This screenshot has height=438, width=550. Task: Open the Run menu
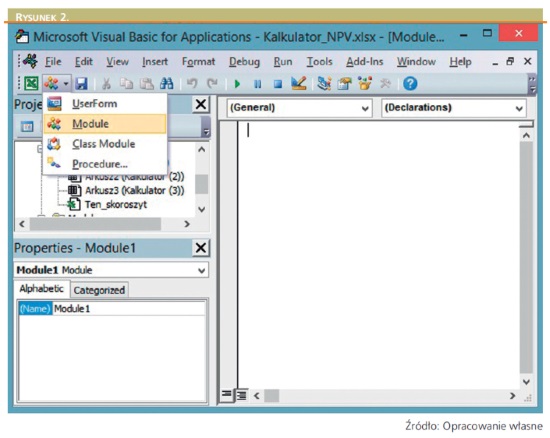pyautogui.click(x=283, y=62)
